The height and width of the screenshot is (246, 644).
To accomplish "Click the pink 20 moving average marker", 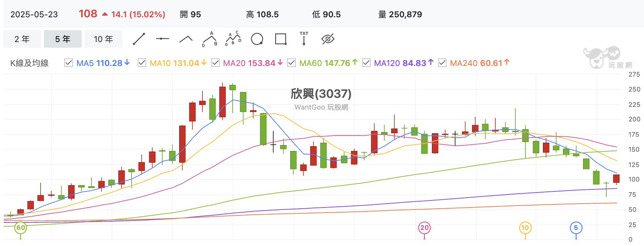I will [x=424, y=228].
